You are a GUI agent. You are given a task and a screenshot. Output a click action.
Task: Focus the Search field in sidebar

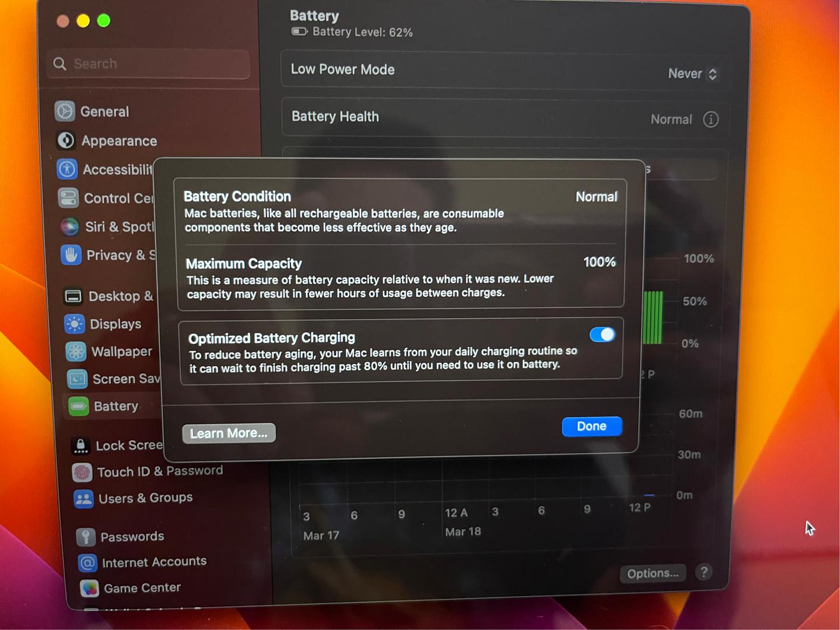(148, 64)
